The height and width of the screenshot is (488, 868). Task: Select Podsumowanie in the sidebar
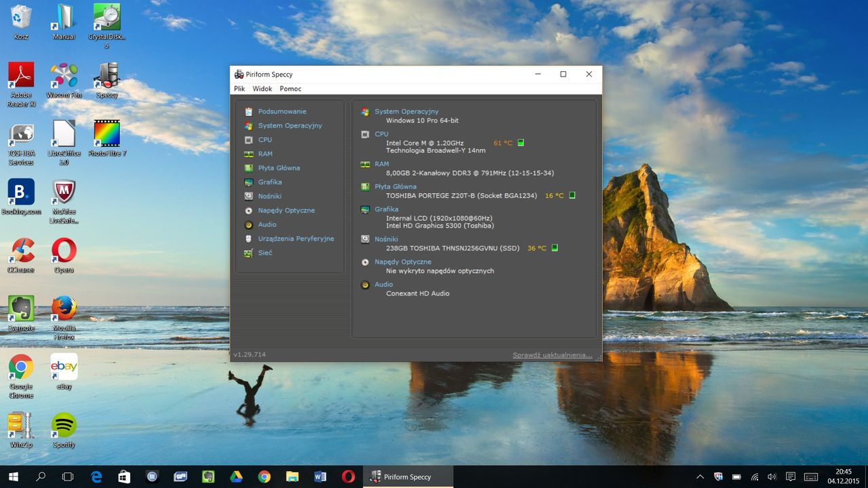[x=282, y=111]
